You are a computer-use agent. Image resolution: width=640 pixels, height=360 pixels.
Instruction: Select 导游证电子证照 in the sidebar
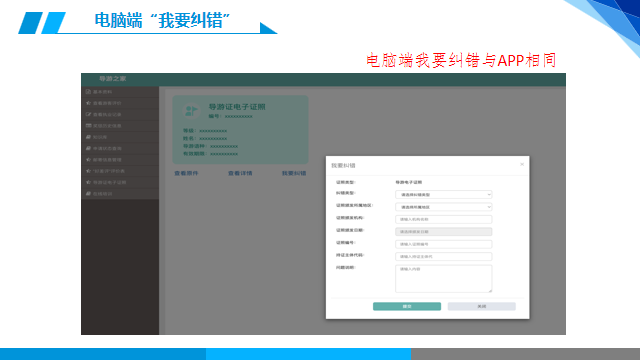click(x=120, y=182)
